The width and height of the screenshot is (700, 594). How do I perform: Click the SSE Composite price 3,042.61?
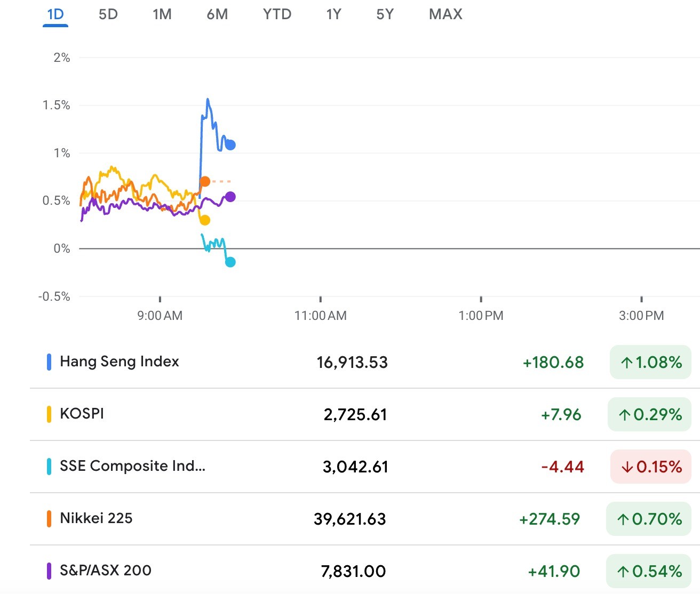[x=355, y=467]
